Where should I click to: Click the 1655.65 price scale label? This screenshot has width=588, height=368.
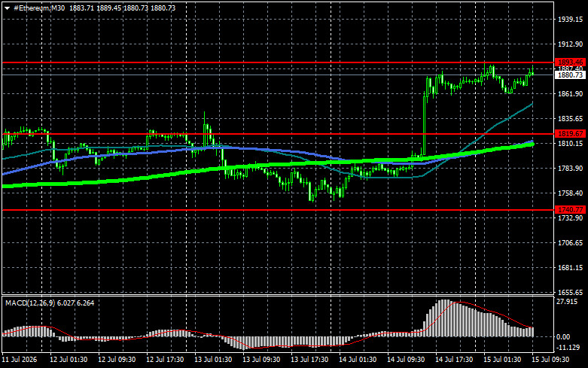pos(570,292)
